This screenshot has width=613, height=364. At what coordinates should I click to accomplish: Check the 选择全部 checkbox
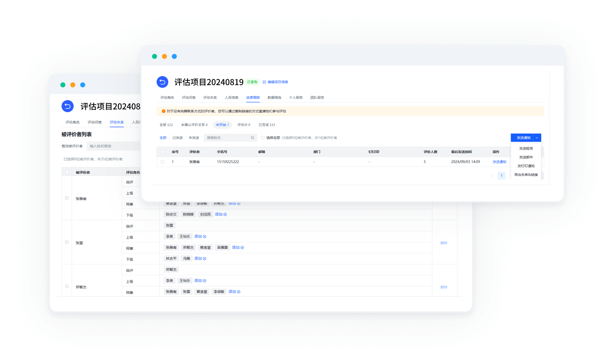[x=262, y=138]
